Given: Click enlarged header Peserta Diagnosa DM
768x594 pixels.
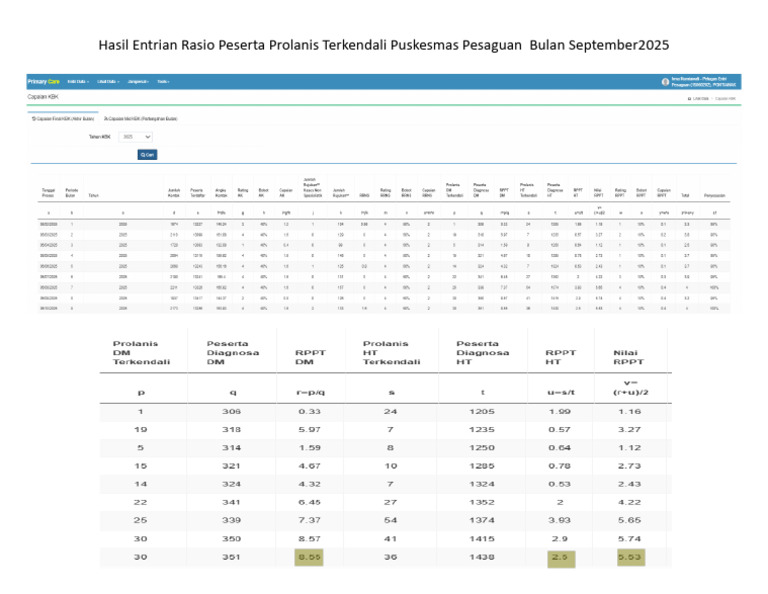Looking at the screenshot, I should point(233,353).
